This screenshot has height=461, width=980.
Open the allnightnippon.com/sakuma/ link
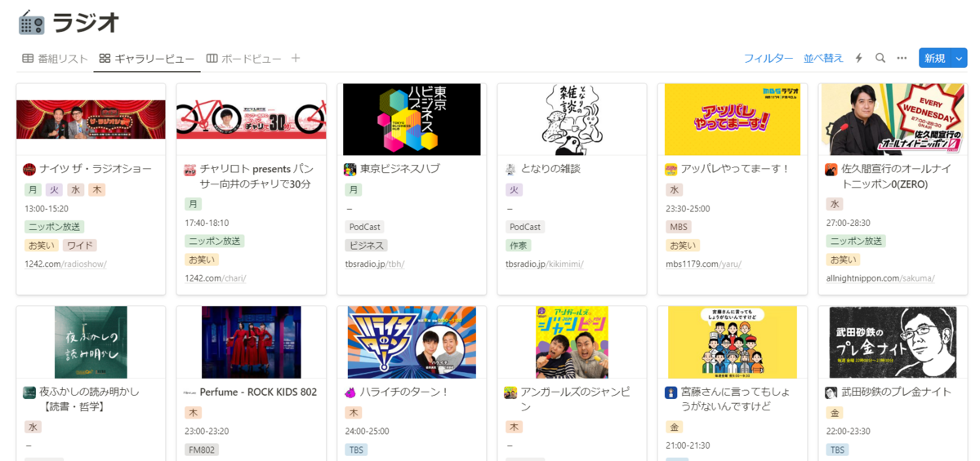880,278
